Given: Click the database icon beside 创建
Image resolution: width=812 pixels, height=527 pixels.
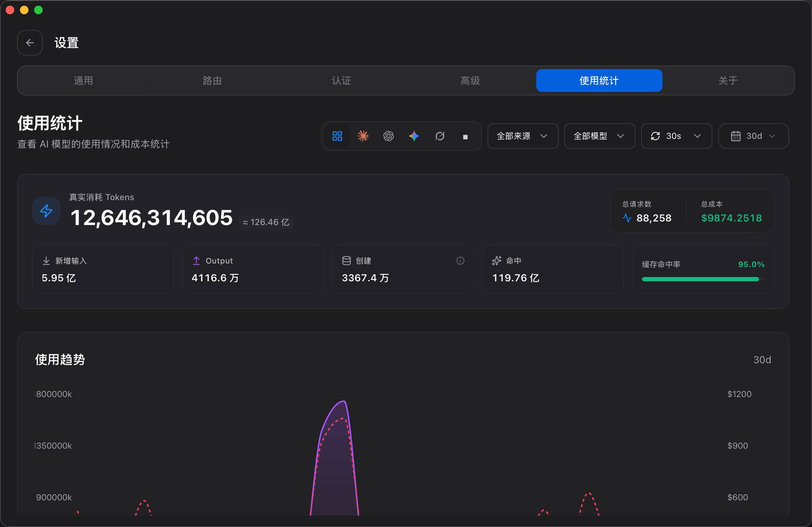Looking at the screenshot, I should pyautogui.click(x=347, y=261).
